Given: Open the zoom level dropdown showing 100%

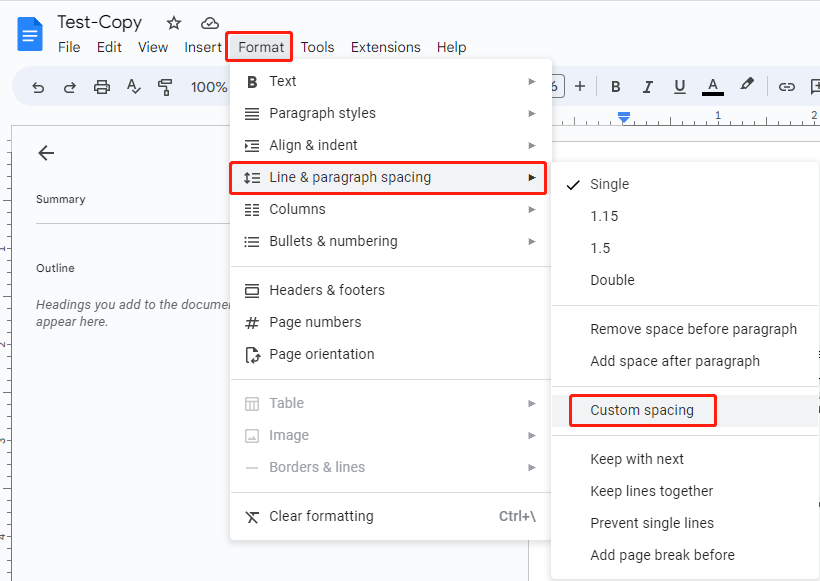Looking at the screenshot, I should click(x=209, y=87).
